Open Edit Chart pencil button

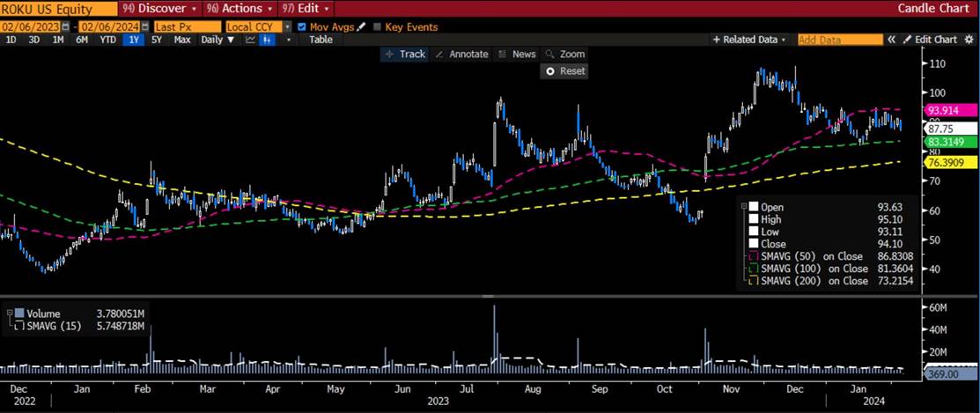tap(931, 40)
